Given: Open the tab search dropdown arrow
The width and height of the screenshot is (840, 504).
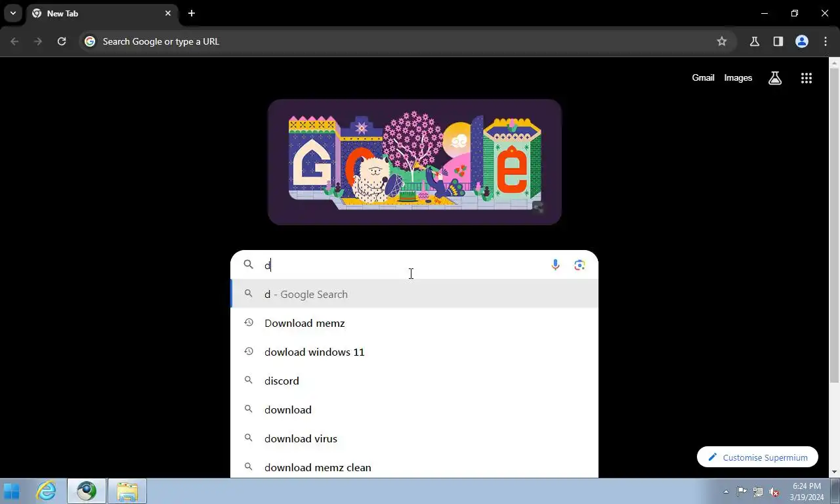Looking at the screenshot, I should tap(13, 13).
